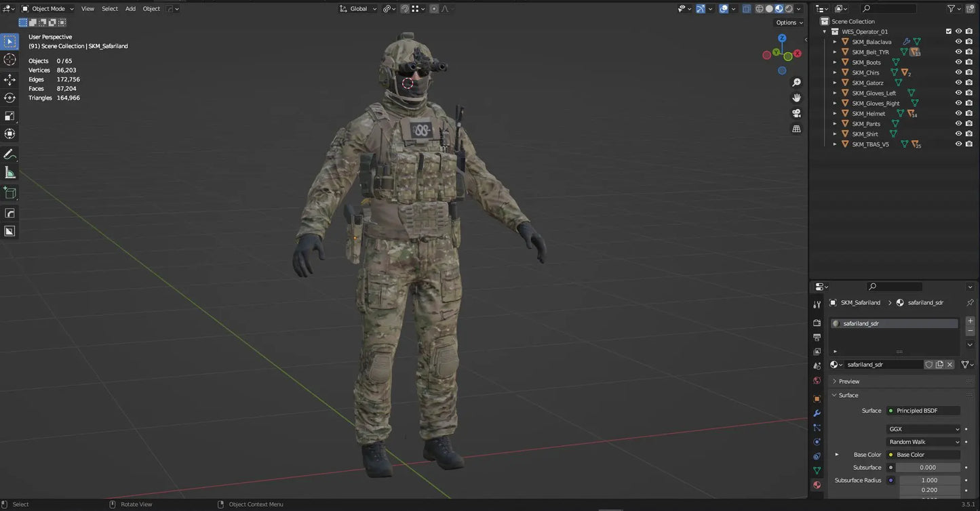
Task: Open the Physics Properties tab
Action: 817,441
